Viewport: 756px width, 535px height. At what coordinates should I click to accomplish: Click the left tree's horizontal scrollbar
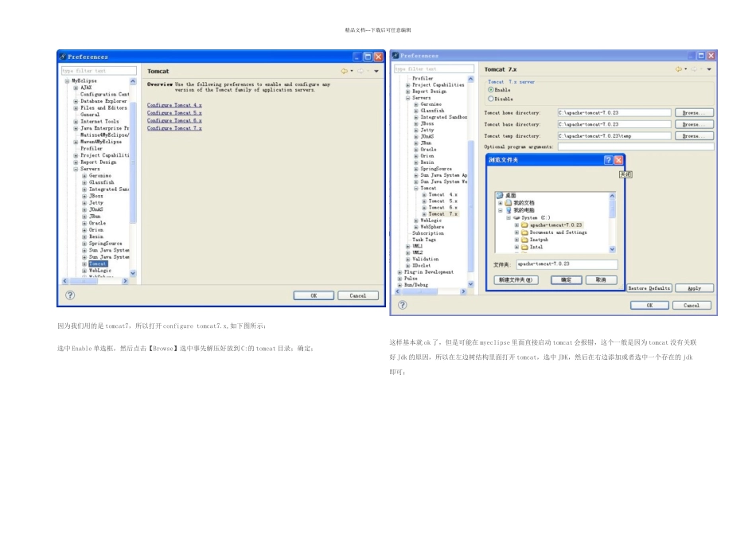coord(92,280)
